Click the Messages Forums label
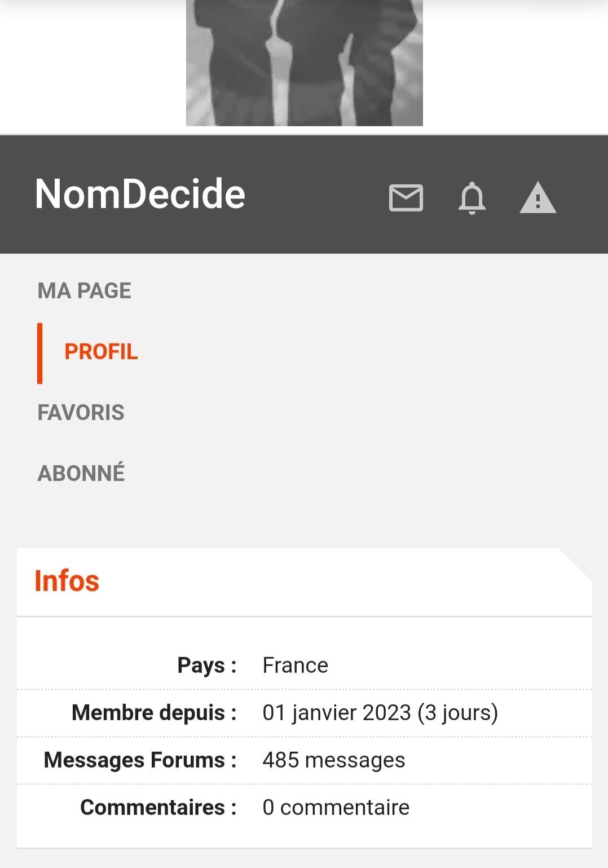The height and width of the screenshot is (868, 608). (140, 760)
